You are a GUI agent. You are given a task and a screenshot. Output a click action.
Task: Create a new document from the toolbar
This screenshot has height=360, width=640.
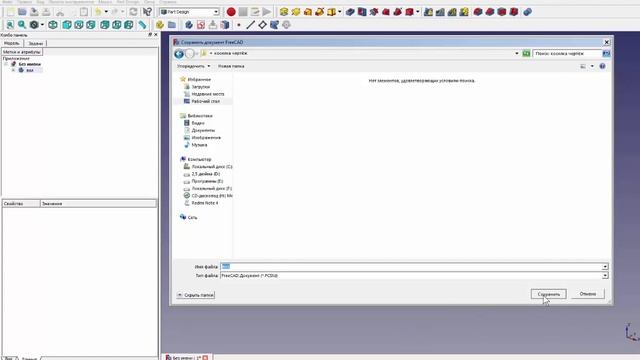tap(10, 12)
